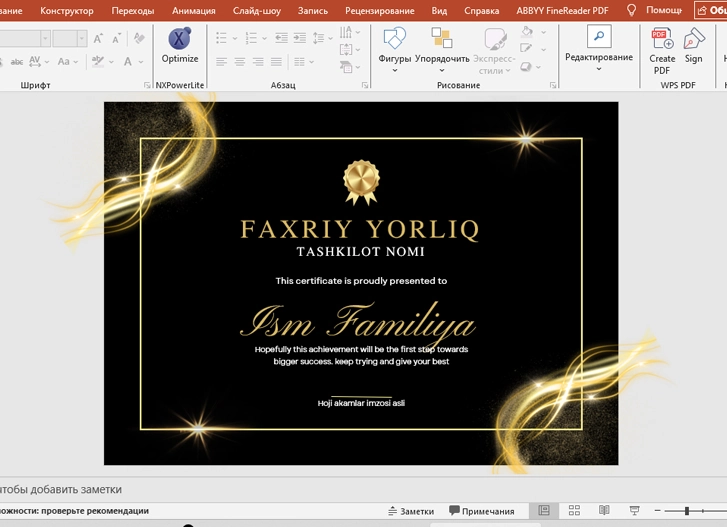Open the Справка tab

pyautogui.click(x=481, y=11)
